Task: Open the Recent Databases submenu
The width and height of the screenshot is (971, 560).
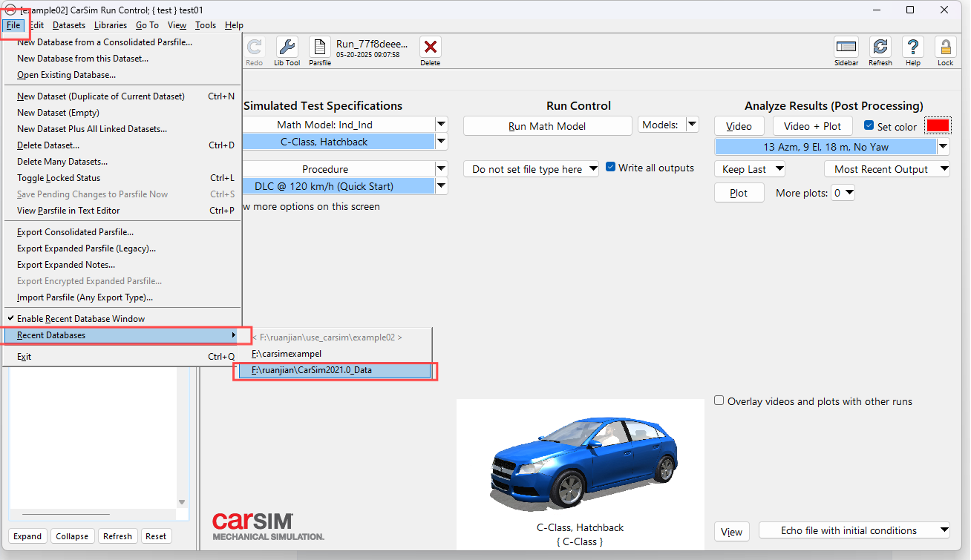Action: click(x=122, y=335)
